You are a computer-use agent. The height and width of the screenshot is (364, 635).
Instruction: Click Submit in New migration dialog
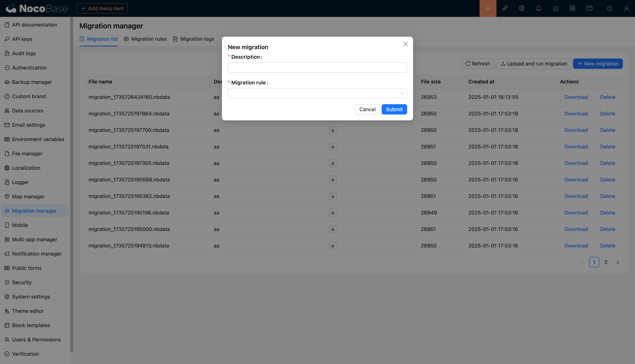(x=394, y=109)
